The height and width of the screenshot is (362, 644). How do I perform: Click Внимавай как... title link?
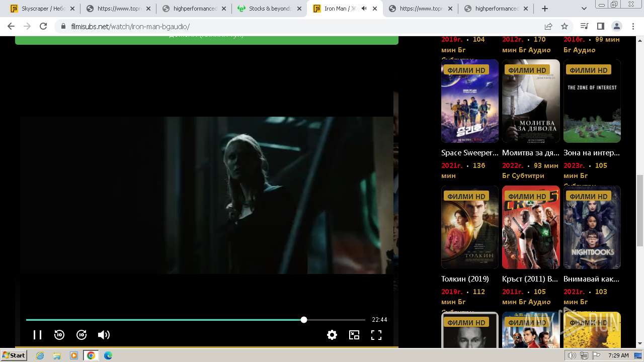tap(592, 279)
